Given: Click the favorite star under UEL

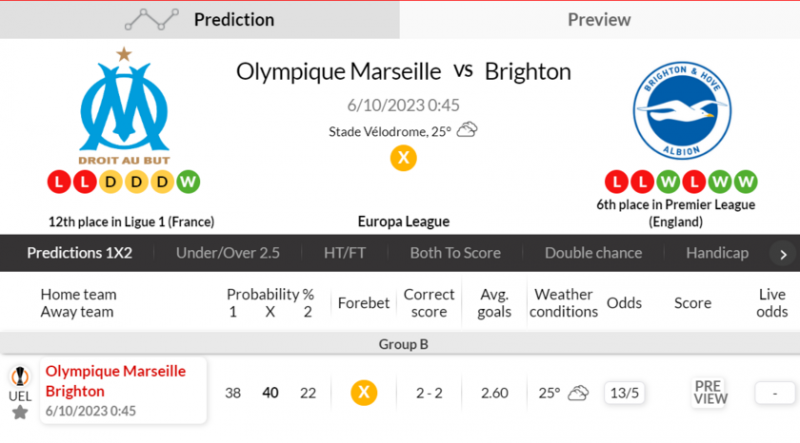Looking at the screenshot, I should coord(20,412).
